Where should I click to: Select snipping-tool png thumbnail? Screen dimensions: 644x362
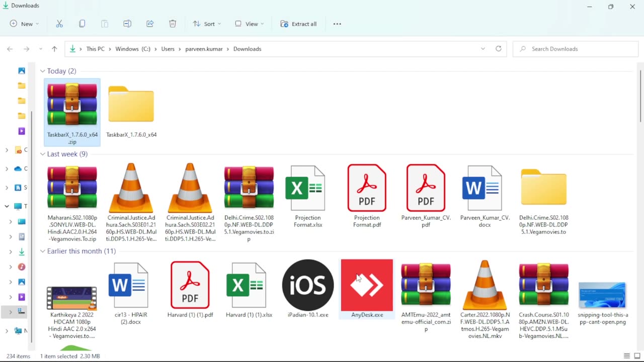602,295
